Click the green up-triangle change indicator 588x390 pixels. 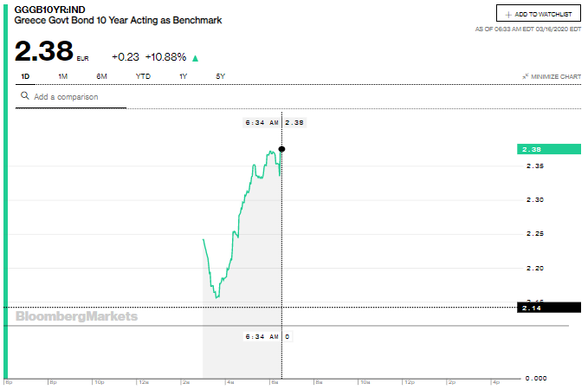click(x=195, y=58)
